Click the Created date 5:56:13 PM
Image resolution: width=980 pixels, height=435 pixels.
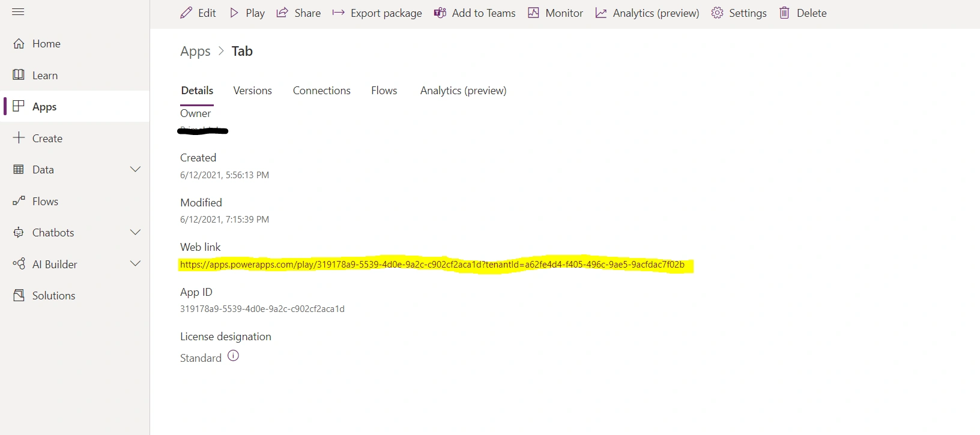(x=225, y=175)
